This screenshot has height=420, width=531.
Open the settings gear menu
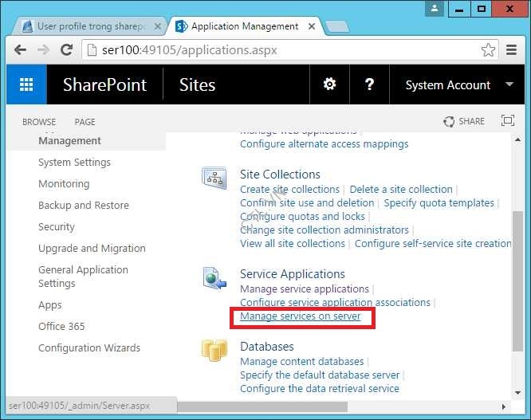click(x=329, y=84)
